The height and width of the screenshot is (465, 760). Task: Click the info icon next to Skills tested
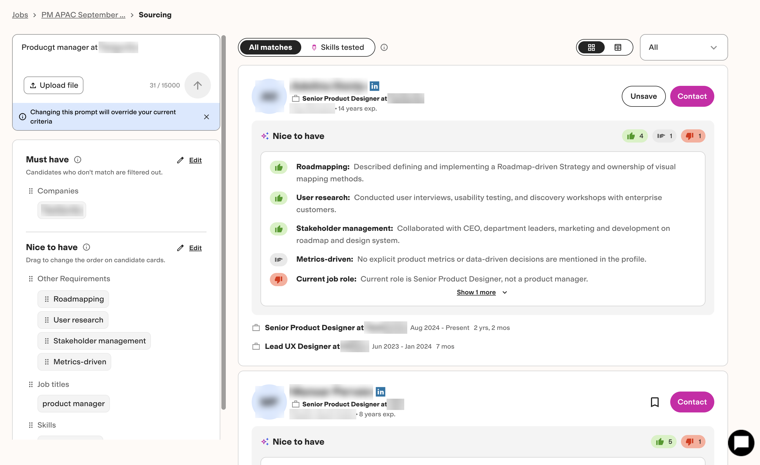[384, 48]
